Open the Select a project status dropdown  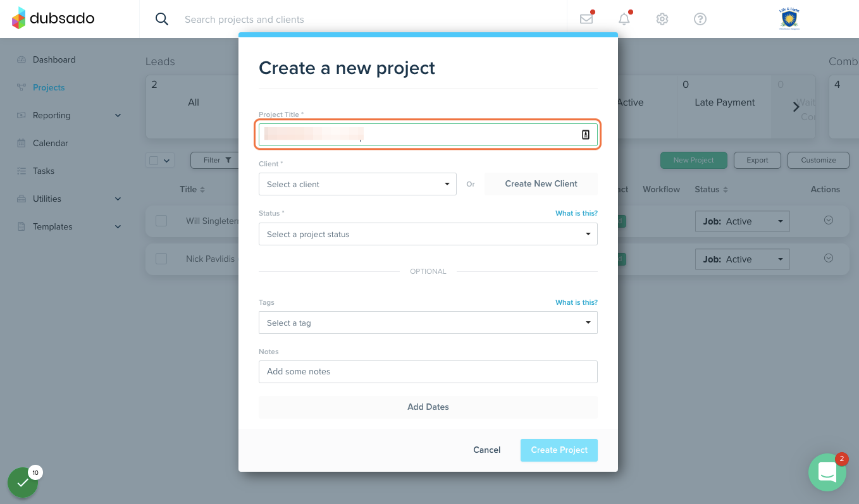pos(428,234)
